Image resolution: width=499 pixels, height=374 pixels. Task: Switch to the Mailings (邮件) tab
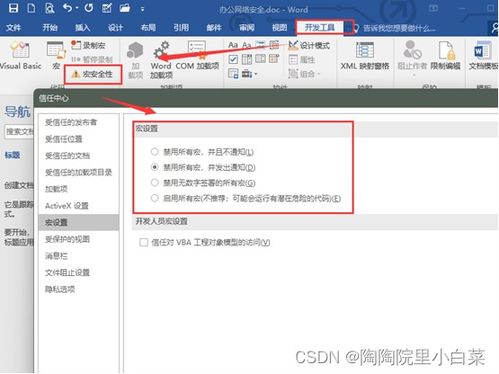coord(214,28)
